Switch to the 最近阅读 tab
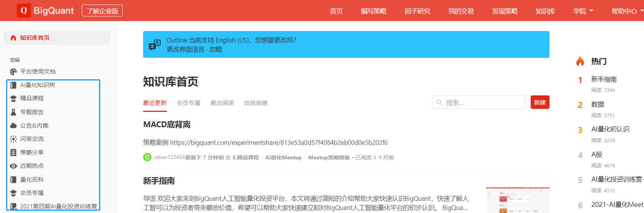Screen dimensions: 644x213 [222, 103]
